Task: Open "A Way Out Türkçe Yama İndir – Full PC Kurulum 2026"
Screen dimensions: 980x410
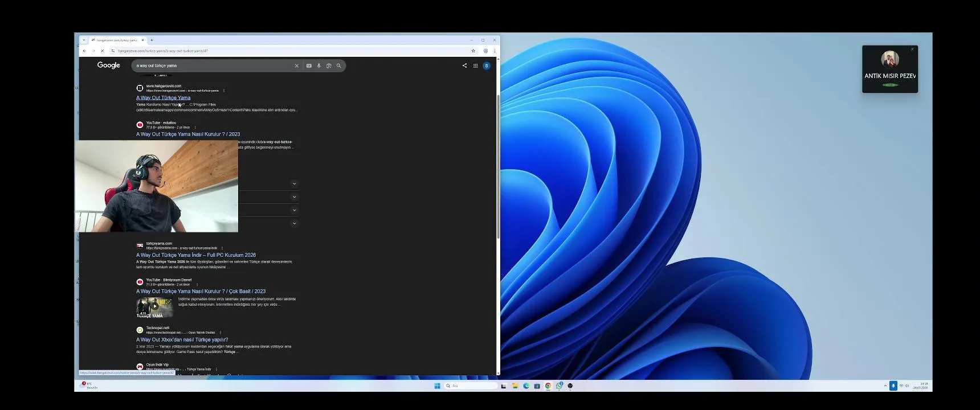Action: point(196,255)
